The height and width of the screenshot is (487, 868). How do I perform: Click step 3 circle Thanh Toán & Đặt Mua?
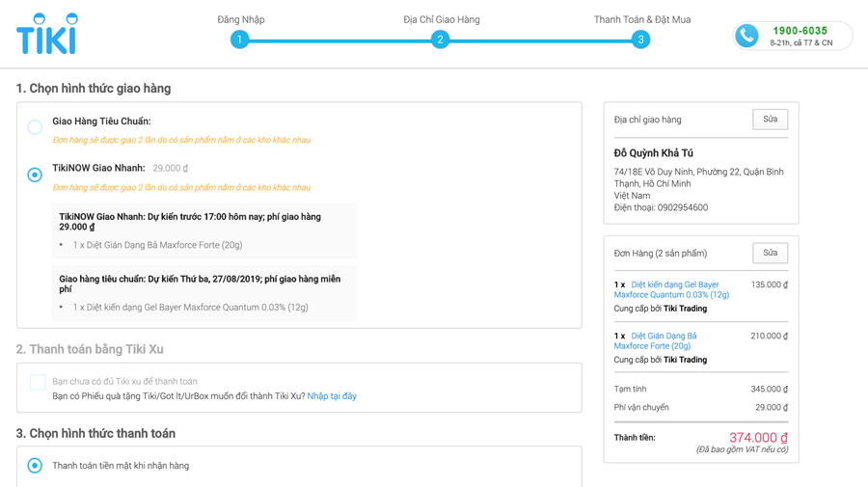640,40
